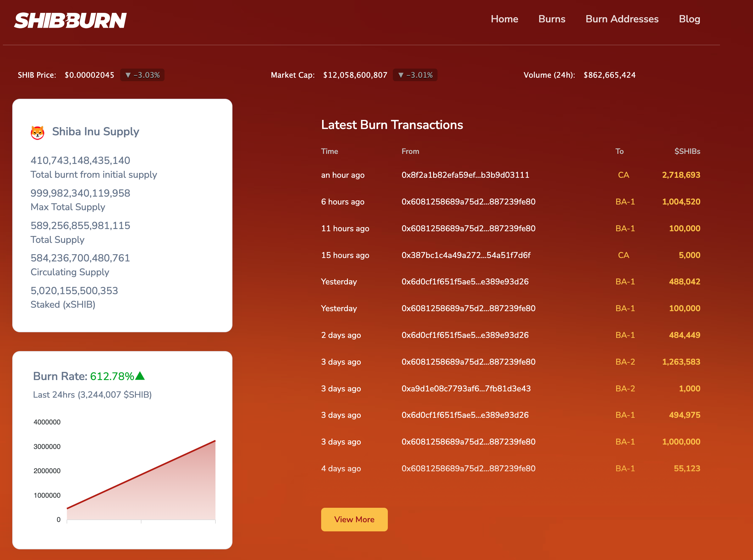
Task: Click the Market Cap -3.01% change badge
Action: pyautogui.click(x=415, y=75)
